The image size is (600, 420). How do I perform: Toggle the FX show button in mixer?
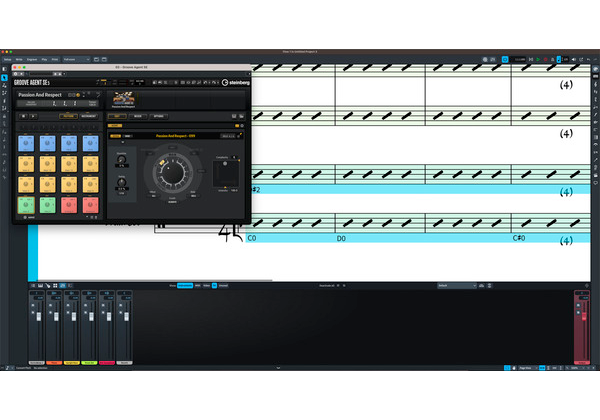pos(214,285)
